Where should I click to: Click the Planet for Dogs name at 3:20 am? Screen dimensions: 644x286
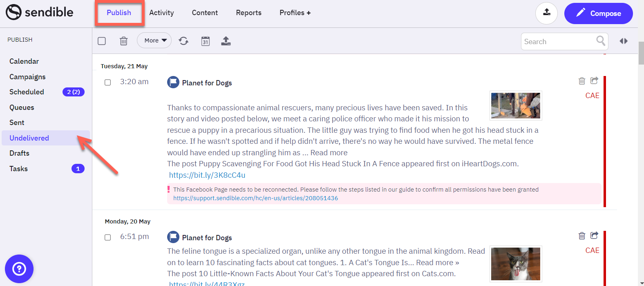pos(207,83)
